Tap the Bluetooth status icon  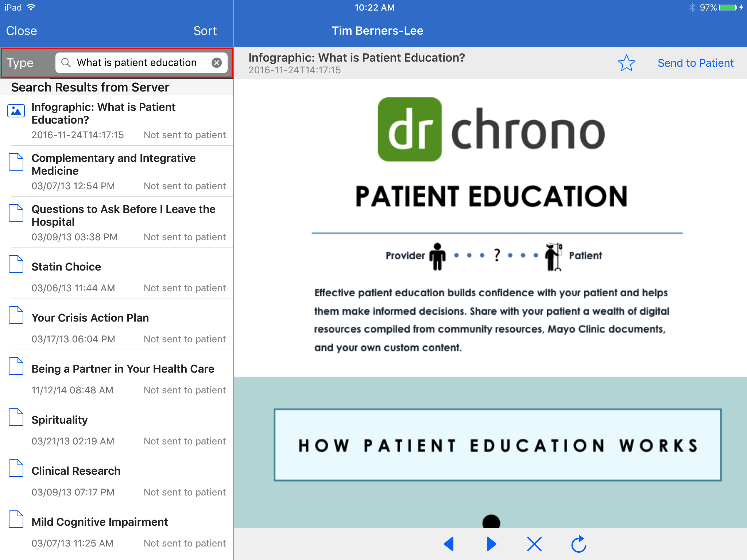click(x=692, y=7)
